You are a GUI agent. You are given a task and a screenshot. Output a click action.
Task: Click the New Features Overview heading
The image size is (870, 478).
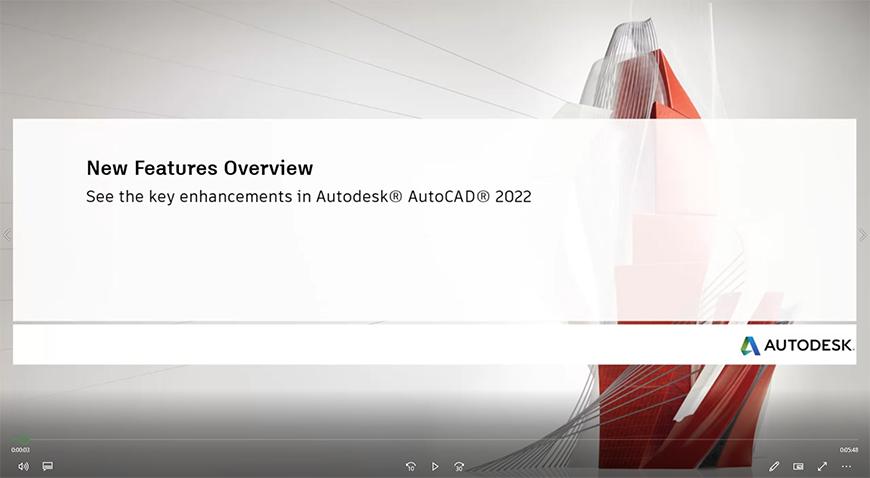[200, 168]
